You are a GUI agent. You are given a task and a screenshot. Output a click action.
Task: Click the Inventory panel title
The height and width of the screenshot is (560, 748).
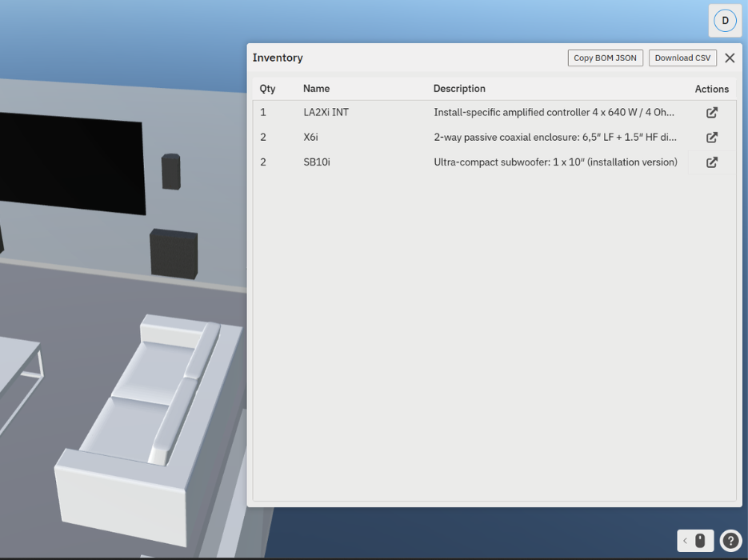tap(278, 58)
